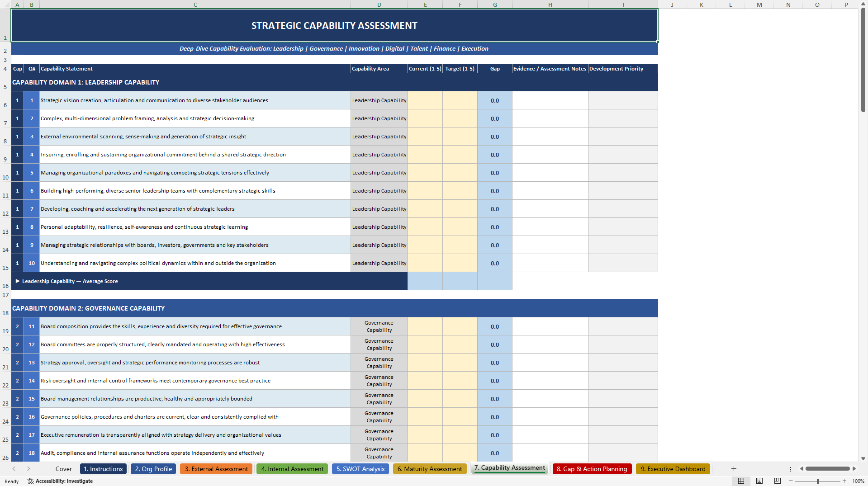Open the 6. Maturity Assessment tab

(430, 469)
